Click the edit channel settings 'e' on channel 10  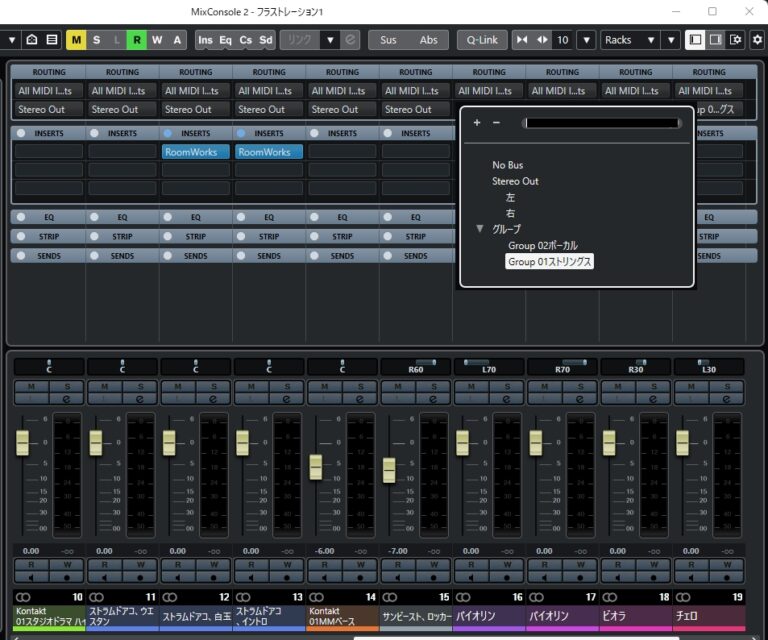[x=66, y=397]
